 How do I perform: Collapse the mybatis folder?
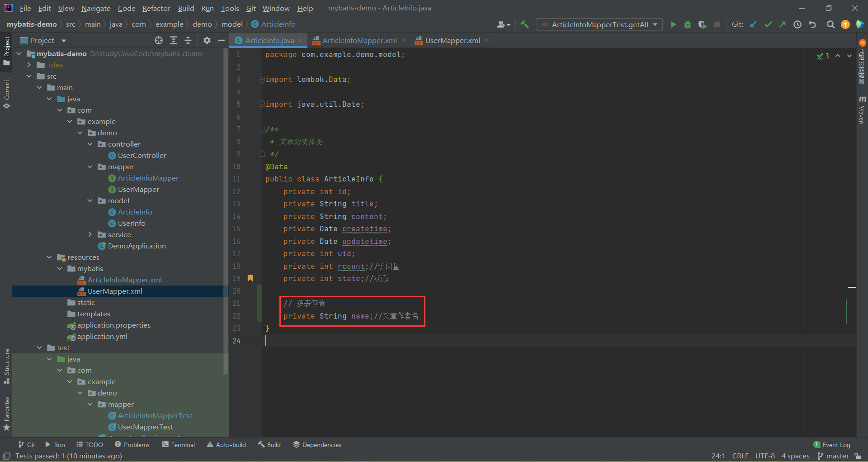(x=60, y=269)
